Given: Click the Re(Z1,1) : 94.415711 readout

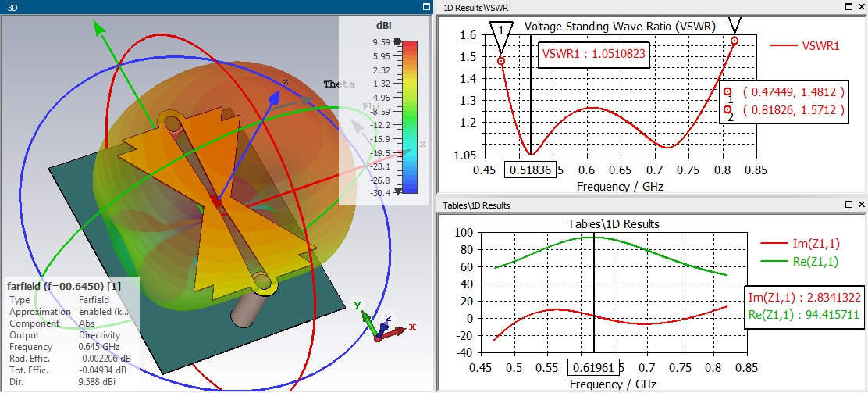Looking at the screenshot, I should [803, 314].
